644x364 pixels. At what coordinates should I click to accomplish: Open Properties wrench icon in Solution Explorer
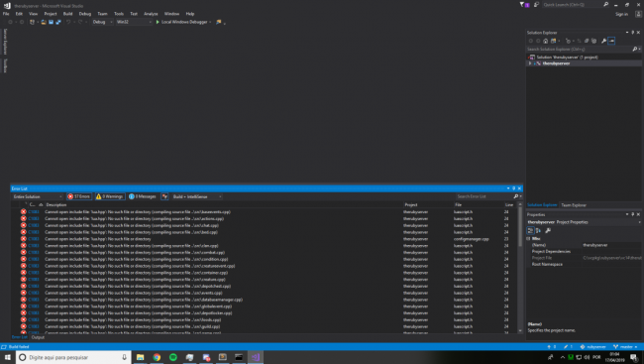pyautogui.click(x=603, y=41)
